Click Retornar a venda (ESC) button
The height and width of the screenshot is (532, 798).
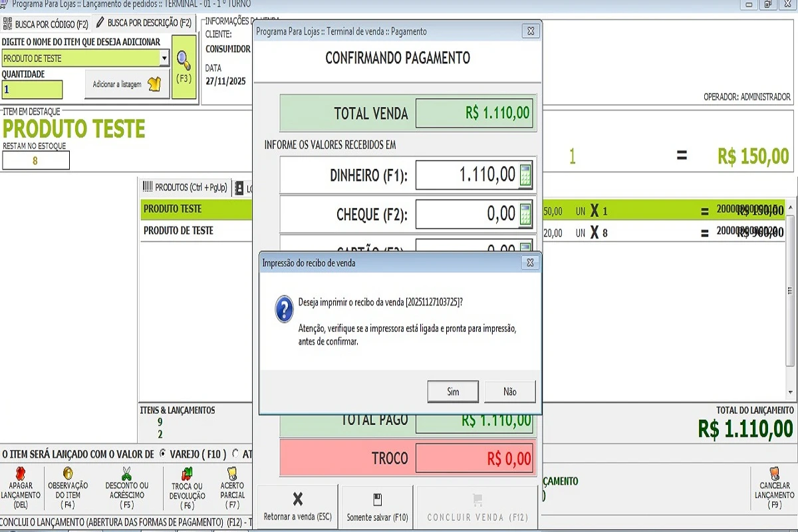pos(297,507)
